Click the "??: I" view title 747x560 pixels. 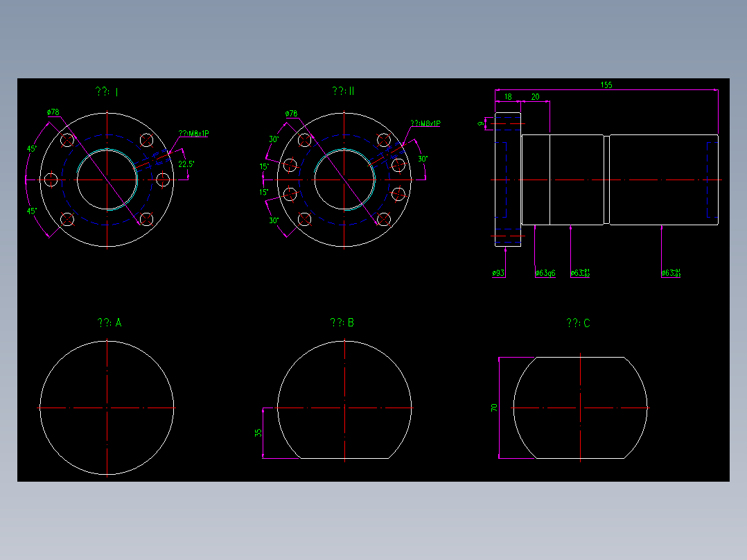tap(107, 91)
